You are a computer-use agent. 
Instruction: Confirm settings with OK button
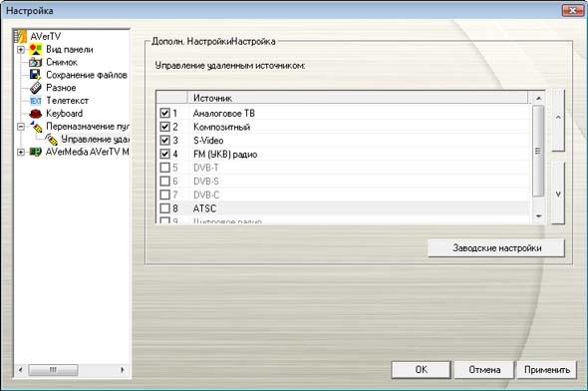[x=422, y=370]
